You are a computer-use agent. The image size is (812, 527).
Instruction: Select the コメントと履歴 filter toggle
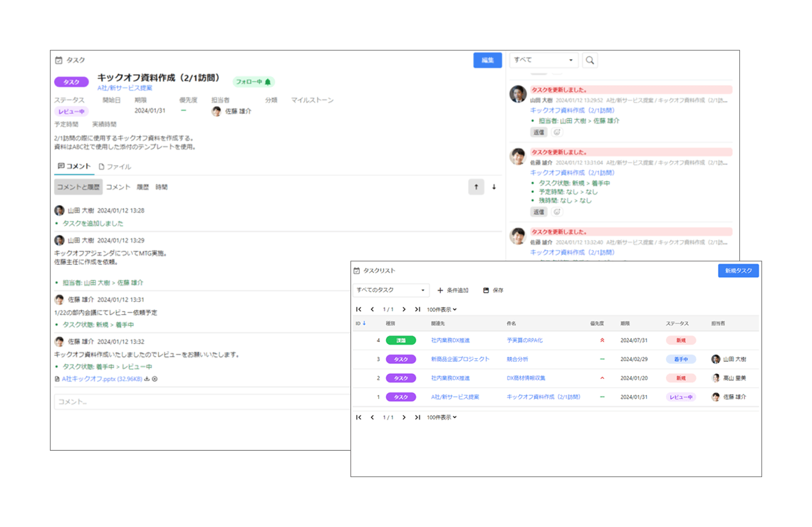(78, 187)
